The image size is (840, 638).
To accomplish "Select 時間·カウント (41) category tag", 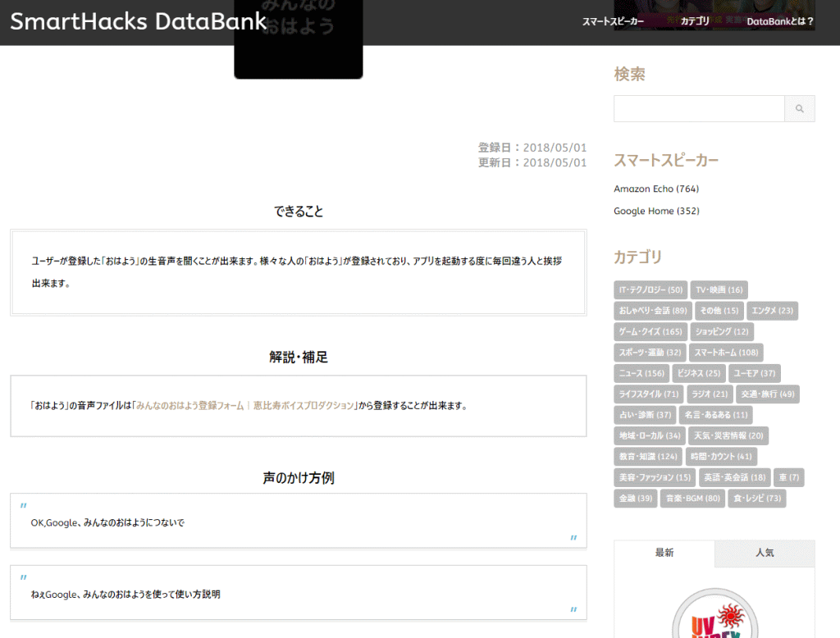I will point(721,457).
